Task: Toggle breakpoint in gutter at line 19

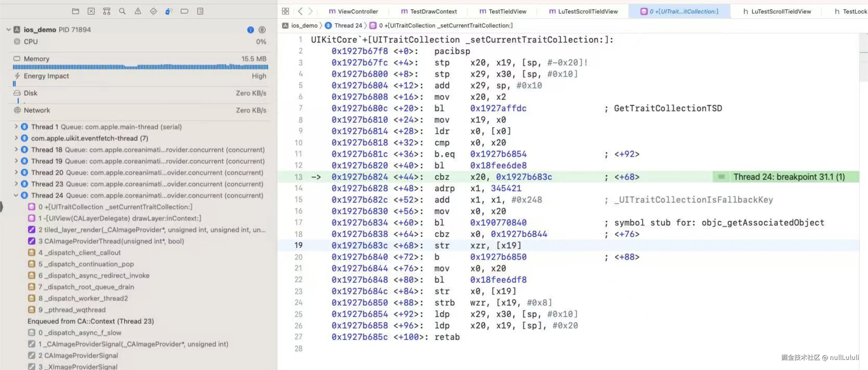Action: pyautogui.click(x=299, y=245)
